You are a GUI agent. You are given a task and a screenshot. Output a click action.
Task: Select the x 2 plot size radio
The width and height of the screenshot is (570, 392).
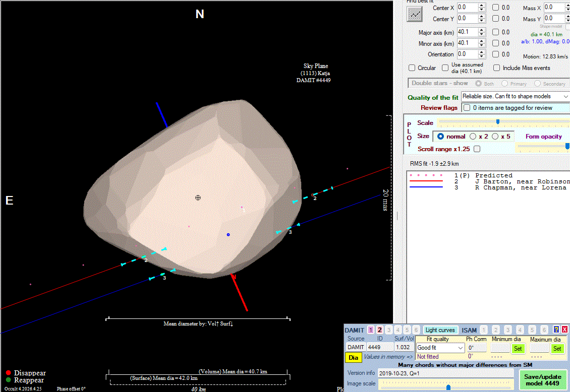click(473, 137)
